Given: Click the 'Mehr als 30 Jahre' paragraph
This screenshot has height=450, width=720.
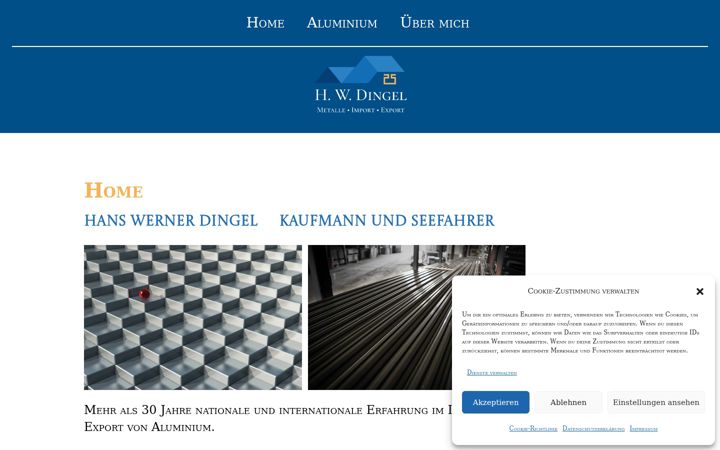Looking at the screenshot, I should click(x=268, y=418).
